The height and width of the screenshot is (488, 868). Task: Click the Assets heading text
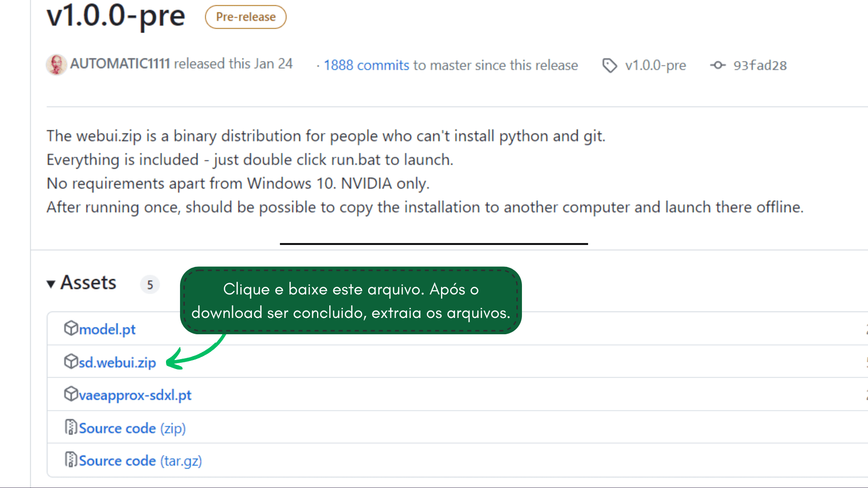(88, 283)
